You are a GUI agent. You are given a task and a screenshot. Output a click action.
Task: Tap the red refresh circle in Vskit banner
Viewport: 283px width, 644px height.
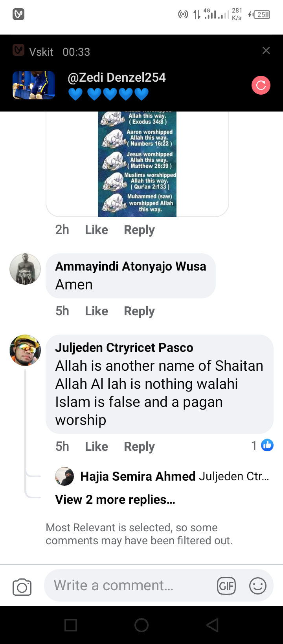(x=261, y=85)
